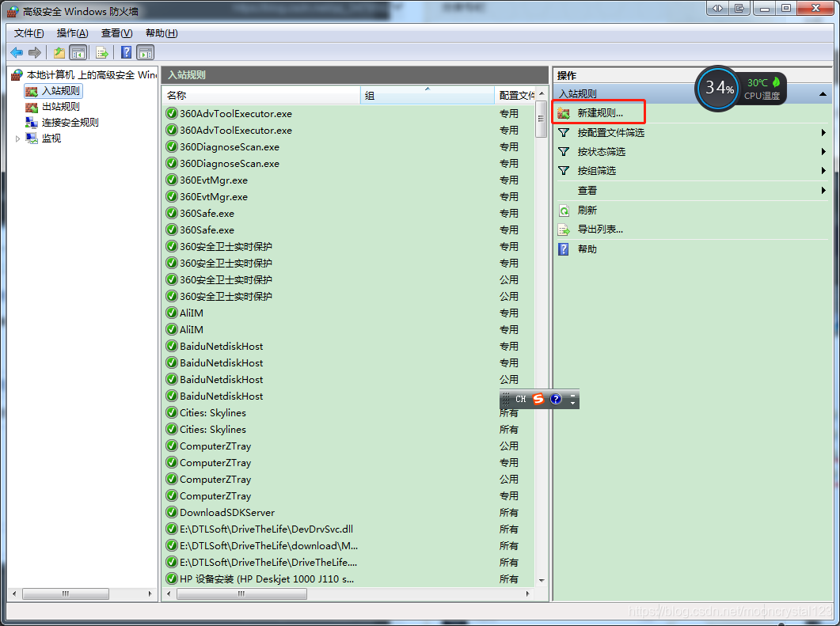Screen dimensions: 840x626
Task: Open the 按配置文件筛选 submenu arrow
Action: 823,132
